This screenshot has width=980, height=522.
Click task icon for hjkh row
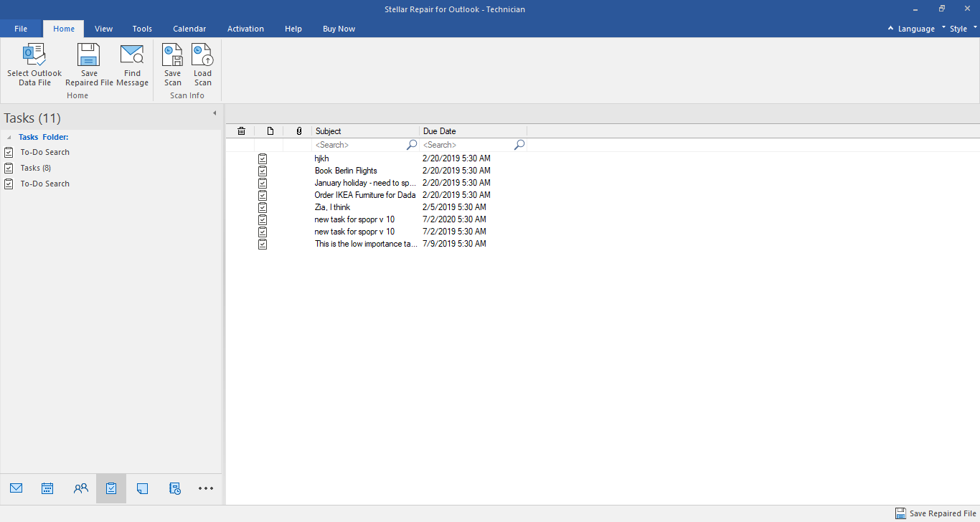pos(263,158)
